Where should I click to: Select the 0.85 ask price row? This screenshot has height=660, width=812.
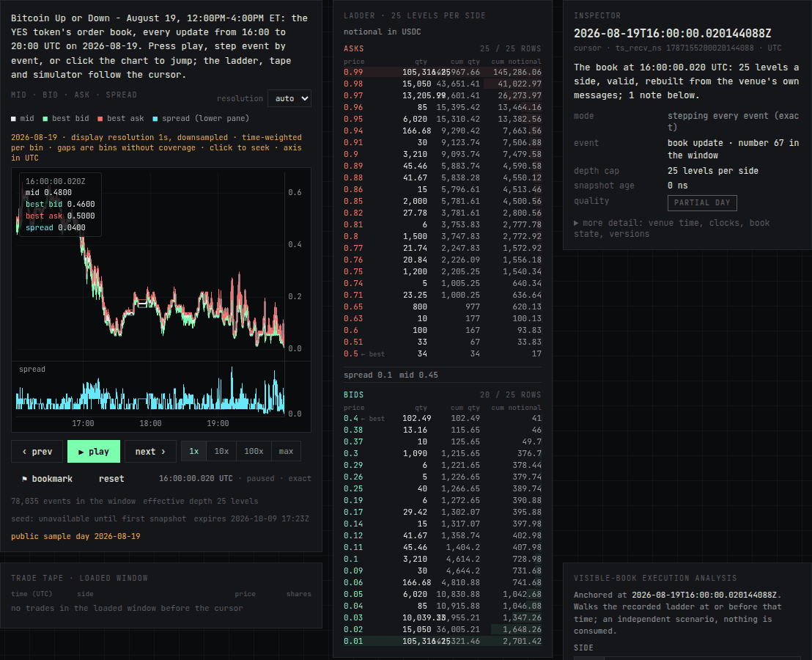pos(442,201)
